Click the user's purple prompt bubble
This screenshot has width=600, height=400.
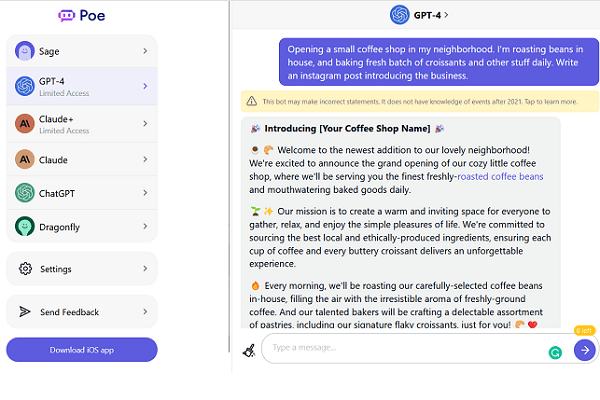(439, 62)
